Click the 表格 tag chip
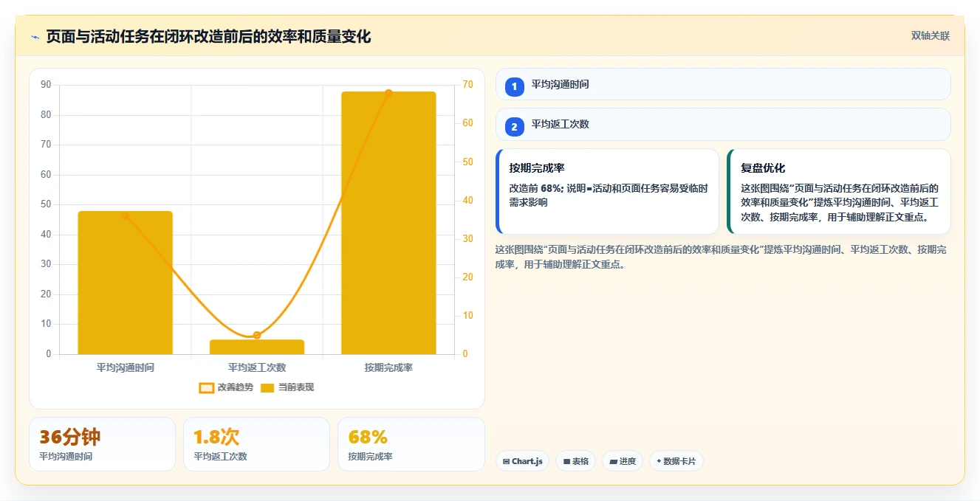 pyautogui.click(x=575, y=461)
